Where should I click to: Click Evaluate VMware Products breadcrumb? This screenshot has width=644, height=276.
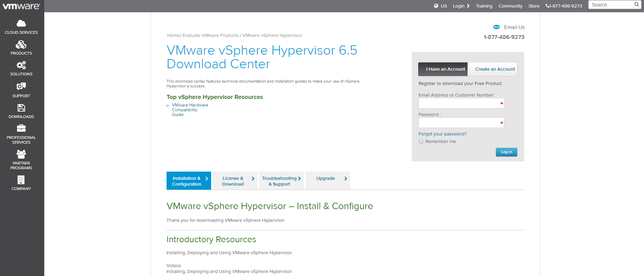(x=210, y=35)
